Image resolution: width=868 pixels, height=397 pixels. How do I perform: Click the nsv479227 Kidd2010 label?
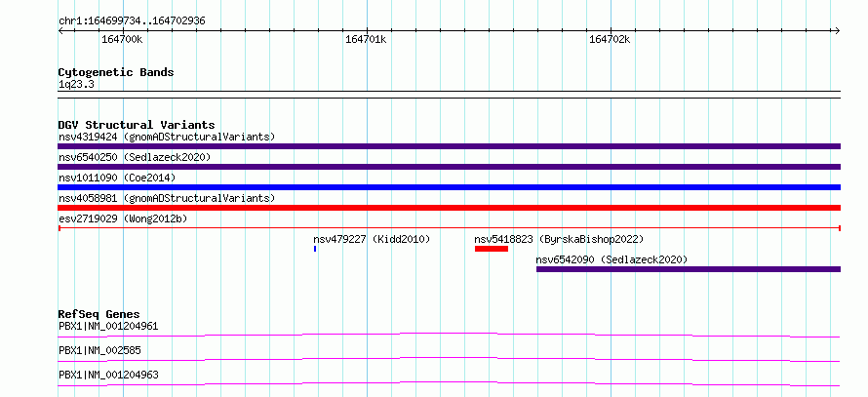pyautogui.click(x=372, y=239)
